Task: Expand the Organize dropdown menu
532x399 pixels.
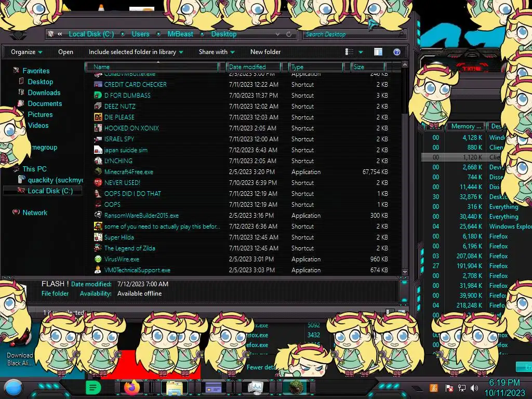Action: tap(26, 52)
